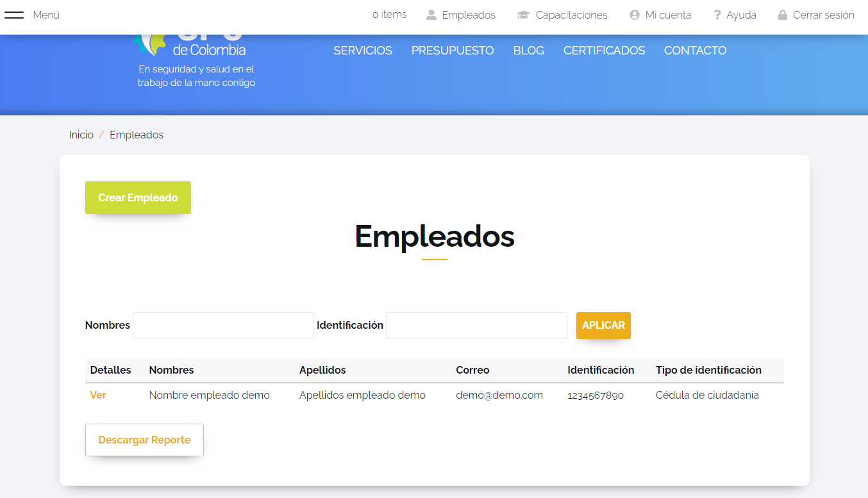This screenshot has width=868, height=498.
Task: Open the CERTIFICADOS navigation item
Action: click(605, 51)
